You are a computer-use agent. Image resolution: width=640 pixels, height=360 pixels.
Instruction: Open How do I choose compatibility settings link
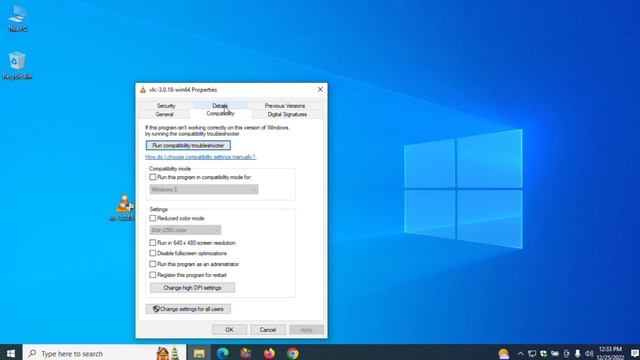pyautogui.click(x=200, y=157)
